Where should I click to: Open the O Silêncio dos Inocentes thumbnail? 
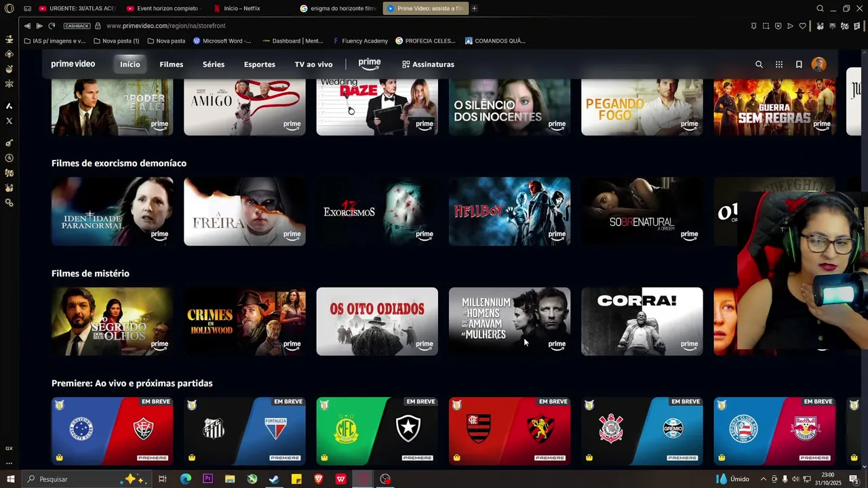coord(509,107)
